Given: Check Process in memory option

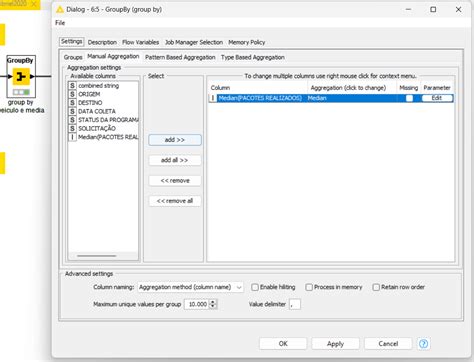Looking at the screenshot, I should coord(309,287).
